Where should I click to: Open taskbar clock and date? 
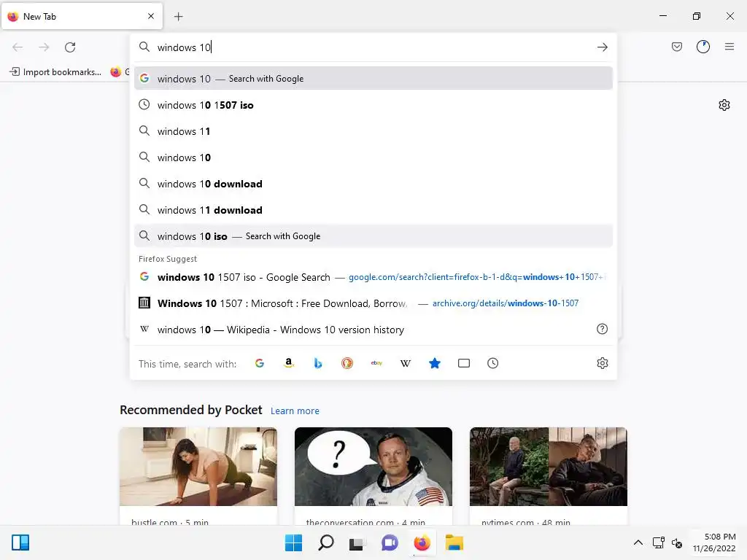click(x=714, y=542)
